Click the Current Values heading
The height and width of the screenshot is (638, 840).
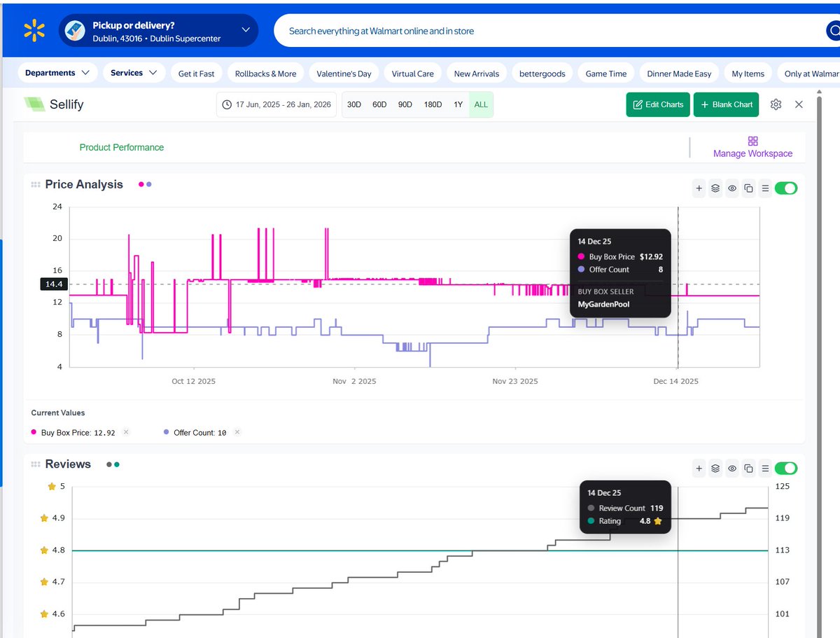coord(58,412)
